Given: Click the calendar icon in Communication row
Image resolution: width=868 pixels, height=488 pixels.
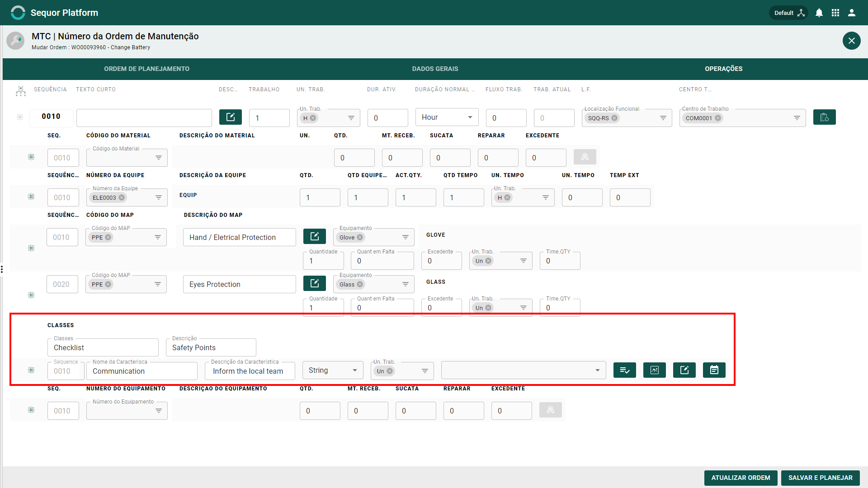Looking at the screenshot, I should (x=714, y=370).
